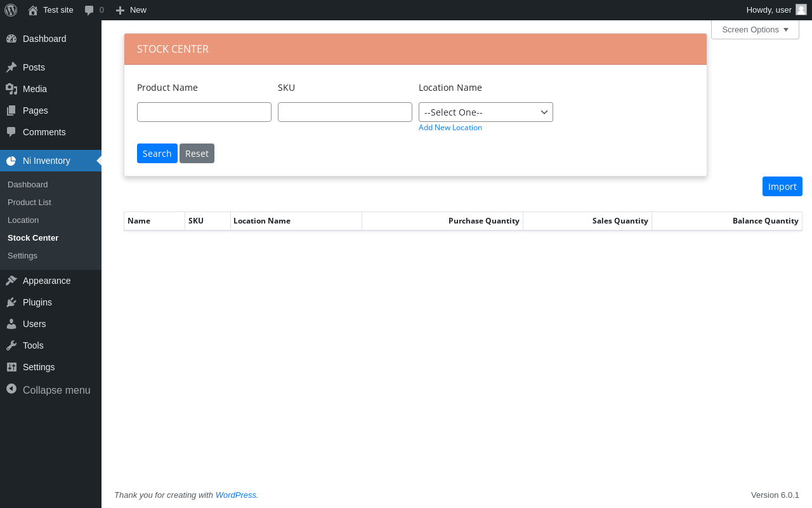Click the home icon beside Test site
Image resolution: width=812 pixels, height=508 pixels.
[33, 10]
